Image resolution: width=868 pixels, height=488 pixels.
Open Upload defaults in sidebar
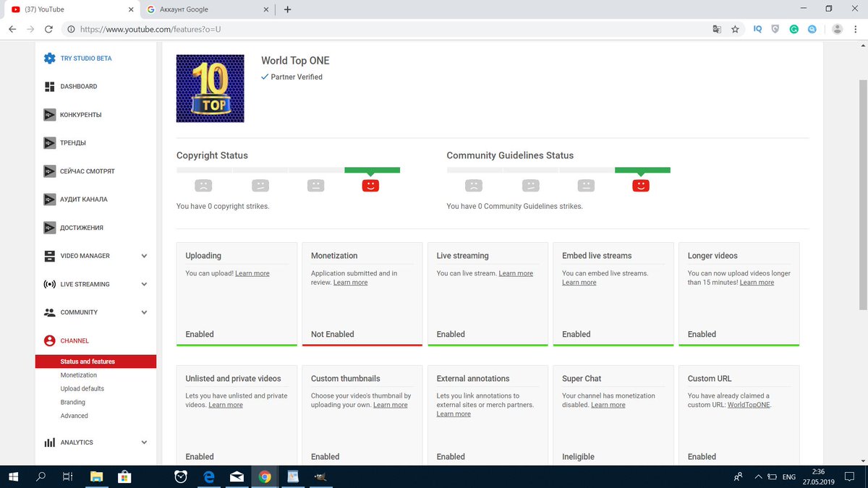click(x=82, y=389)
